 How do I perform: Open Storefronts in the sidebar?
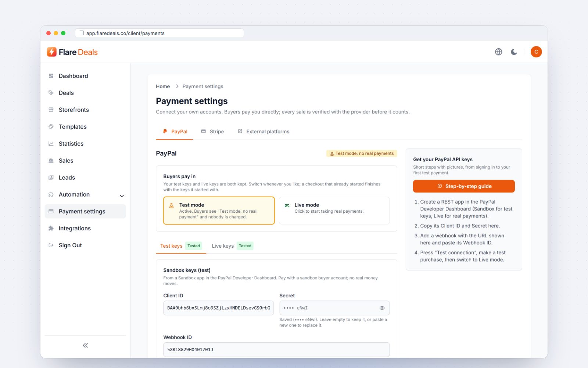coord(85,110)
